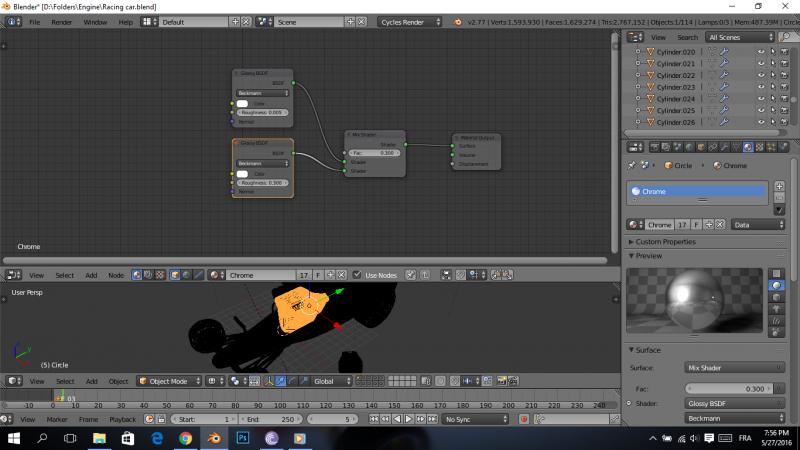
Task: Toggle the Use Nodes checkbox
Action: pos(357,275)
